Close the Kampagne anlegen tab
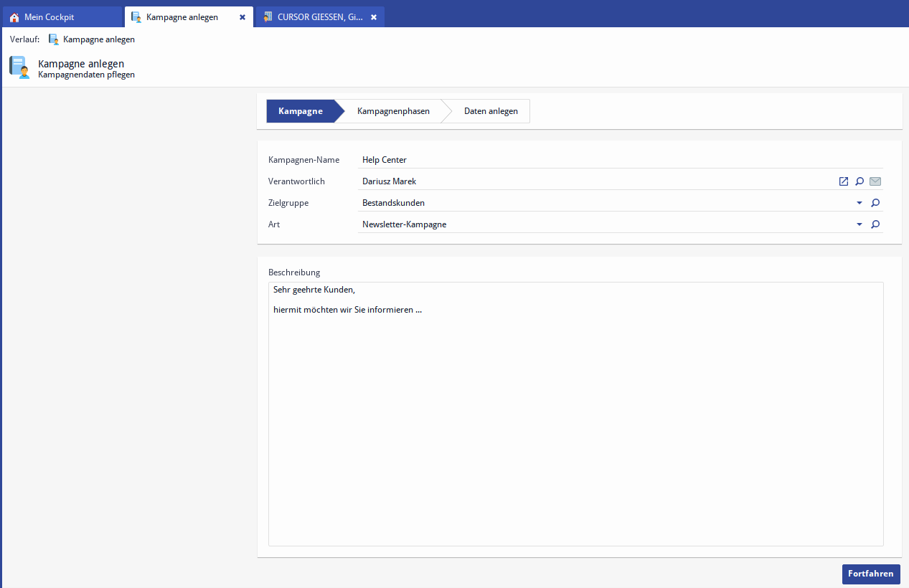Image resolution: width=909 pixels, height=588 pixels. point(242,17)
